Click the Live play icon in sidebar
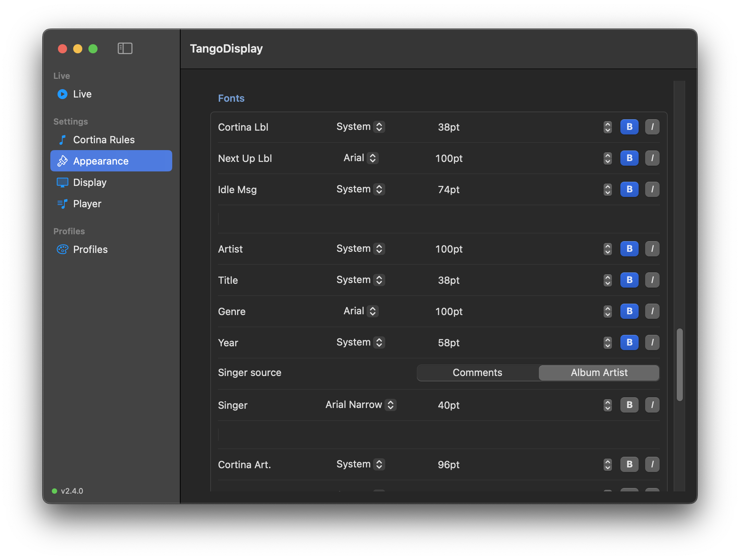 (x=62, y=94)
